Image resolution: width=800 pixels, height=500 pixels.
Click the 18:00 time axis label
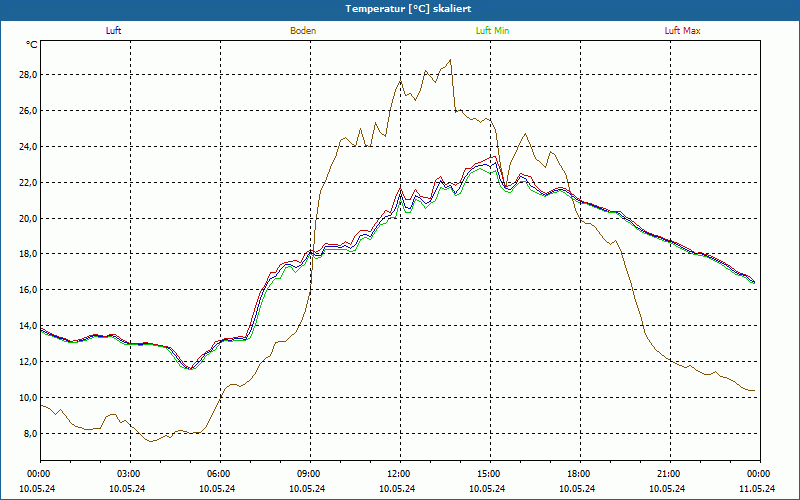click(580, 474)
